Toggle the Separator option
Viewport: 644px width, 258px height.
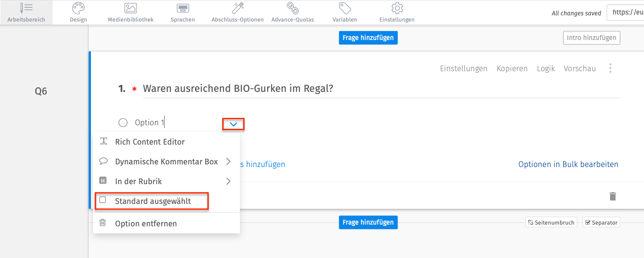[x=601, y=222]
